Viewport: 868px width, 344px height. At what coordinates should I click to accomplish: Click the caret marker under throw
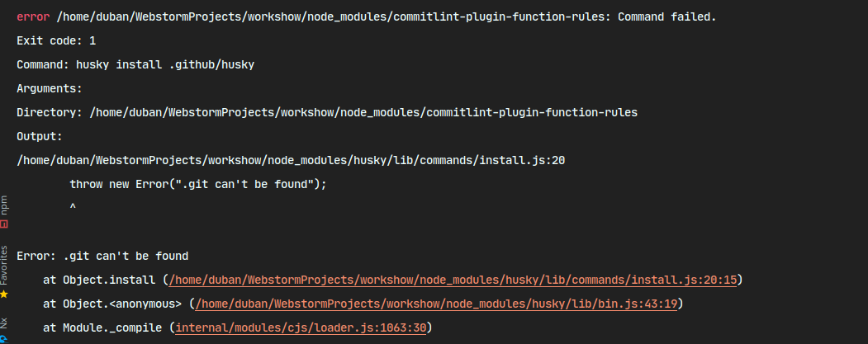click(x=74, y=208)
